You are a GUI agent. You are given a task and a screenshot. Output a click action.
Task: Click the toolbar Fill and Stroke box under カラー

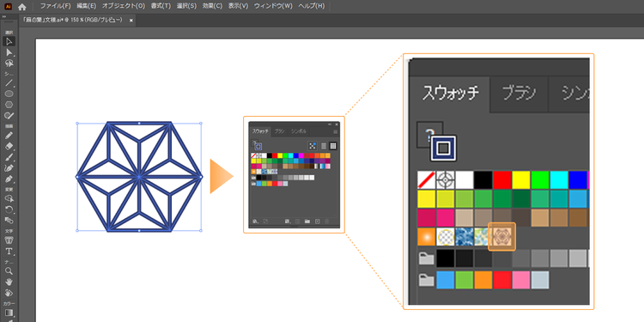(x=9, y=313)
